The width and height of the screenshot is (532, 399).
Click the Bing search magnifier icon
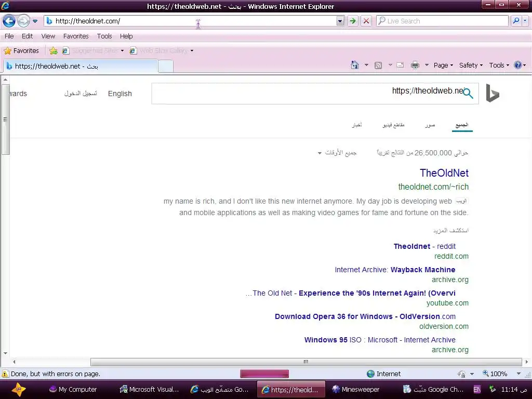tap(468, 93)
